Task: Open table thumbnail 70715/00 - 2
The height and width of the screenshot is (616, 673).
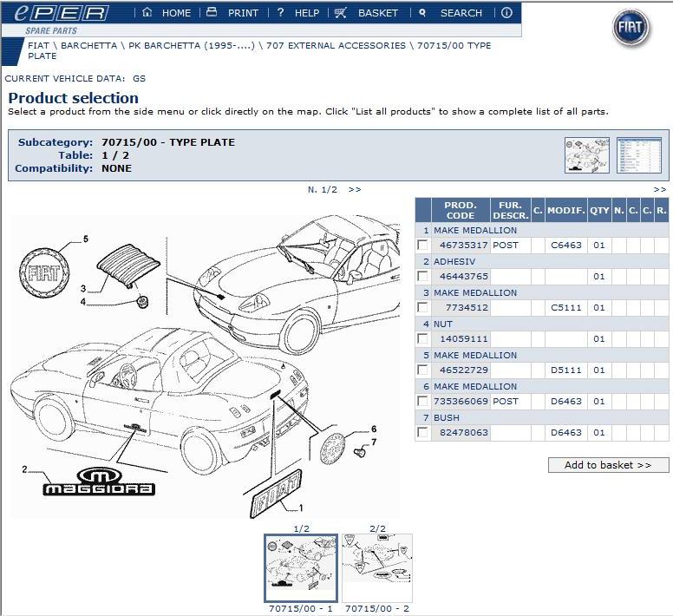Action: (377, 567)
